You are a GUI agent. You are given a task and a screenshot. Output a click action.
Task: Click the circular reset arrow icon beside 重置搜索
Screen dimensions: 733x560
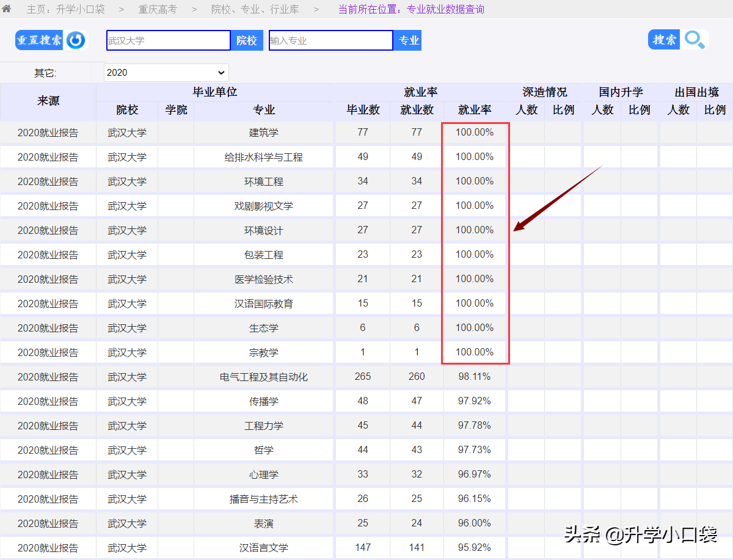click(x=76, y=40)
